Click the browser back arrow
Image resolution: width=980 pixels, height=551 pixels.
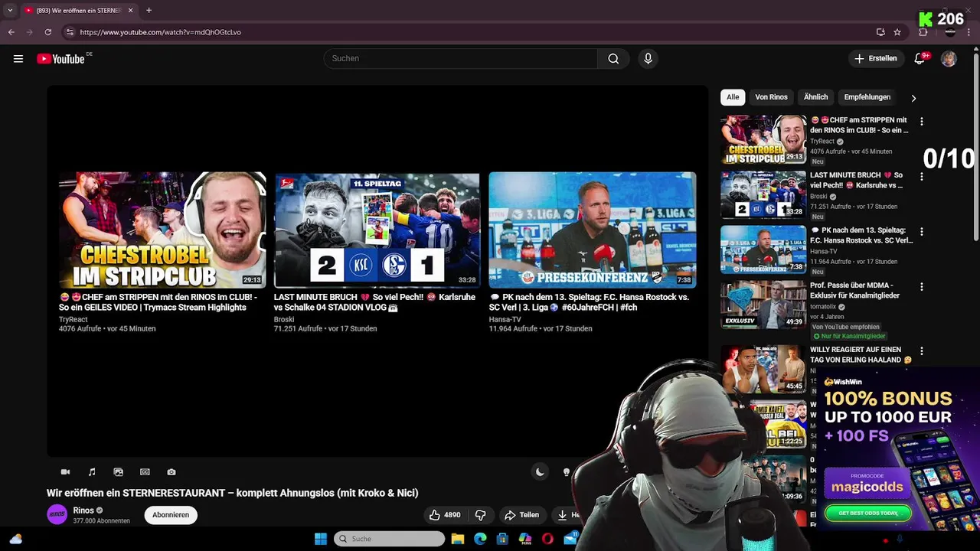point(11,32)
